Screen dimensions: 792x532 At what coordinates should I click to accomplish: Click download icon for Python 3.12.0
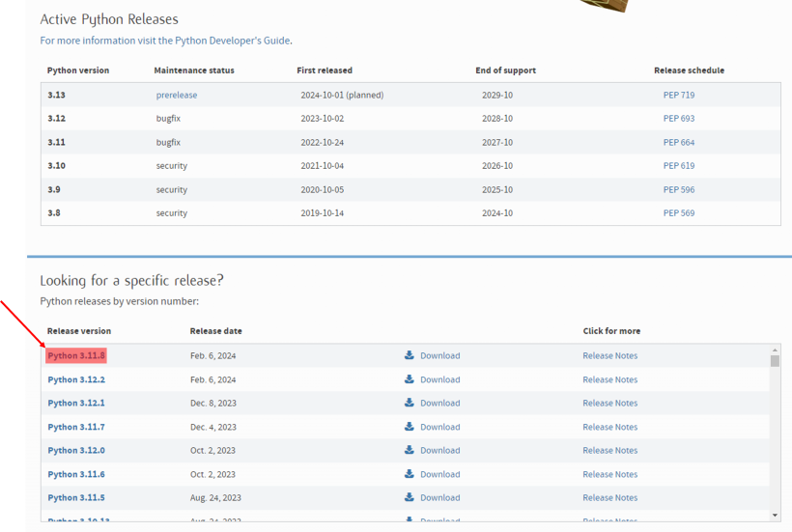pos(410,450)
